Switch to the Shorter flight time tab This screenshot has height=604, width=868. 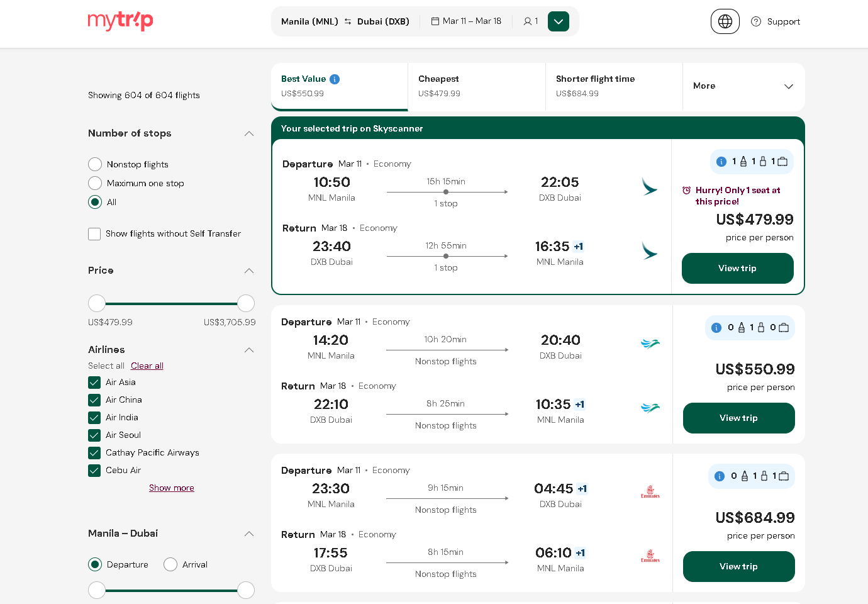(x=613, y=86)
